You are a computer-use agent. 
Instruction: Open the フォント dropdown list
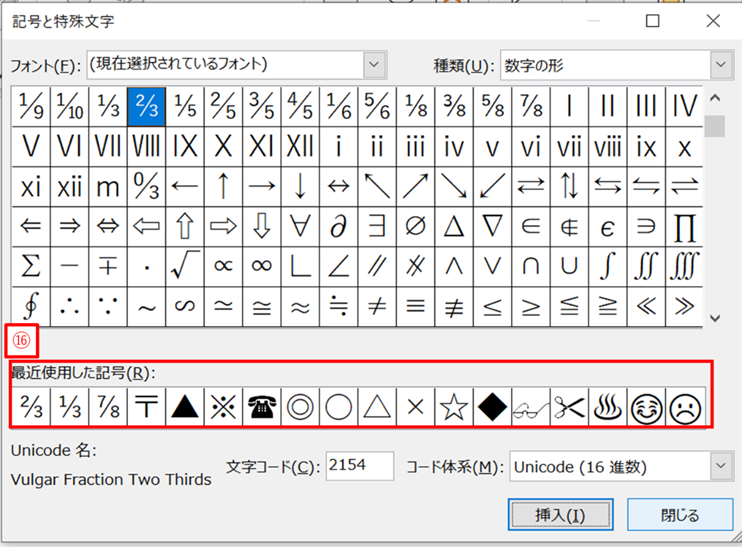tap(374, 65)
